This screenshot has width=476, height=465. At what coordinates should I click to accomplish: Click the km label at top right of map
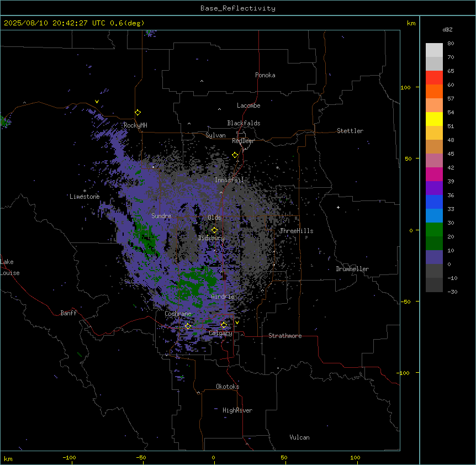[411, 23]
